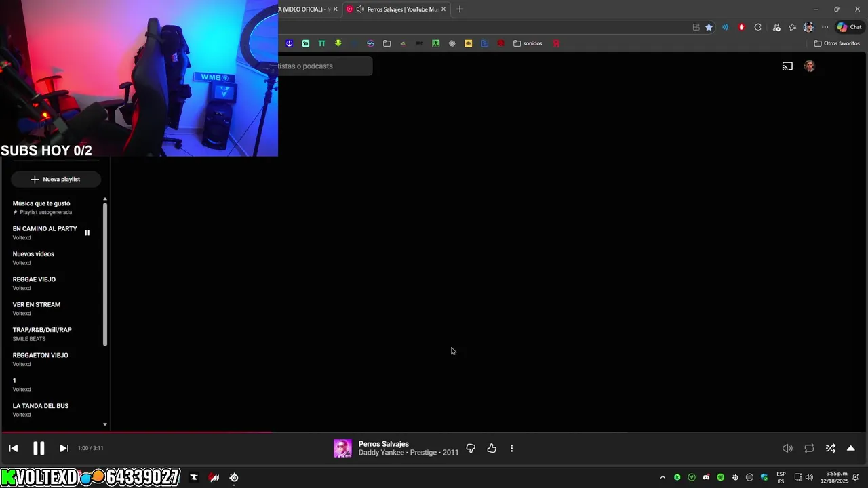Viewport: 868px width, 488px height.
Task: Click the sidebar scroll down arrow
Action: point(105,424)
